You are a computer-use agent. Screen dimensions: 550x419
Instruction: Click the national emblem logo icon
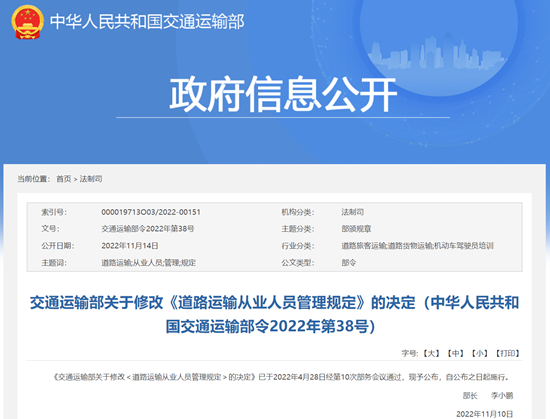click(x=27, y=22)
